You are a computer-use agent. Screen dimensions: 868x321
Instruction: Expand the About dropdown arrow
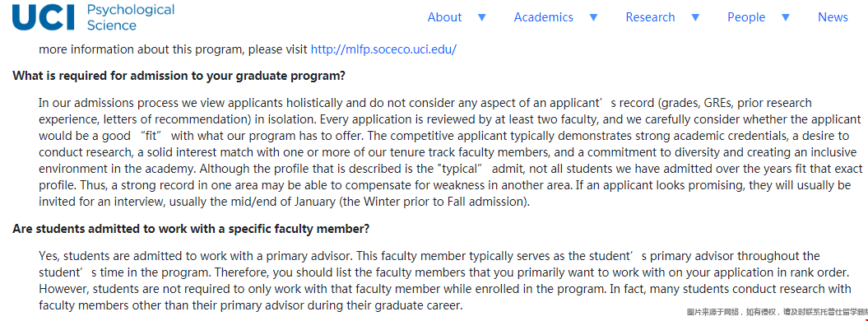481,17
